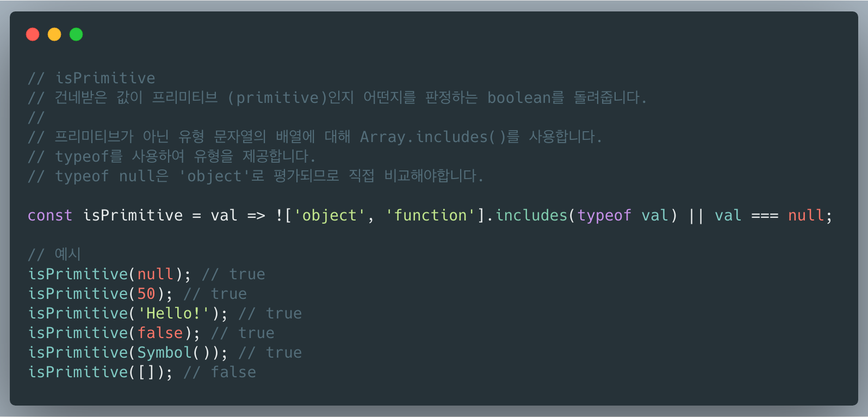Click the 'boolean를' word in comment

pyautogui.click(x=526, y=98)
